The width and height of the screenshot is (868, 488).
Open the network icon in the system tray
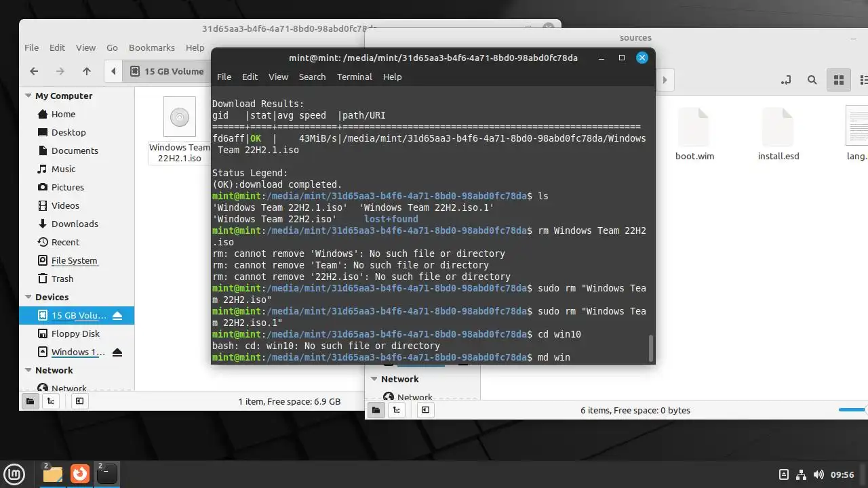point(801,474)
